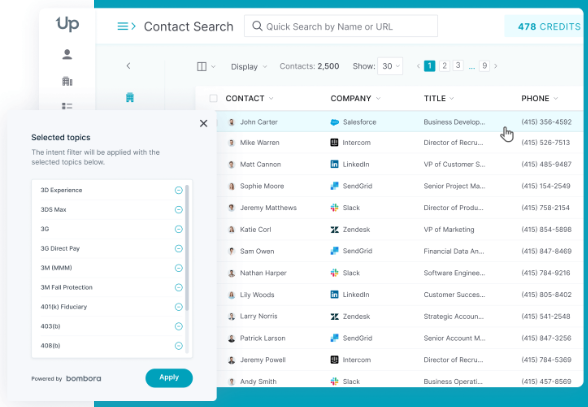The height and width of the screenshot is (407, 588).
Task: Click the Salesforce logo in John Carter row
Action: (x=334, y=122)
